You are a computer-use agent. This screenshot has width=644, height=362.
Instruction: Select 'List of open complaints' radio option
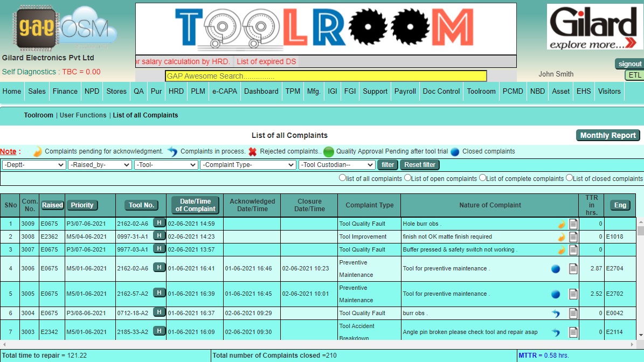[408, 178]
